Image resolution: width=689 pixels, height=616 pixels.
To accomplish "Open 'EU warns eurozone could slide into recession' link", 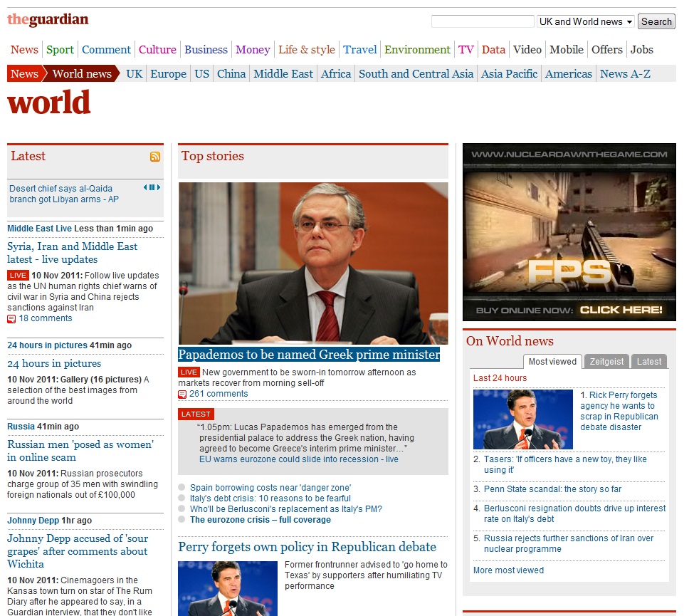I will point(299,459).
